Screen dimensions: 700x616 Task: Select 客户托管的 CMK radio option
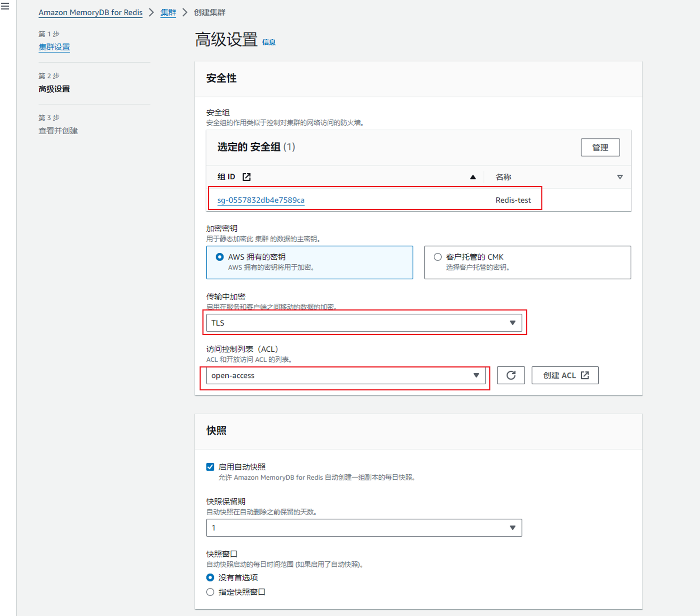tap(438, 257)
